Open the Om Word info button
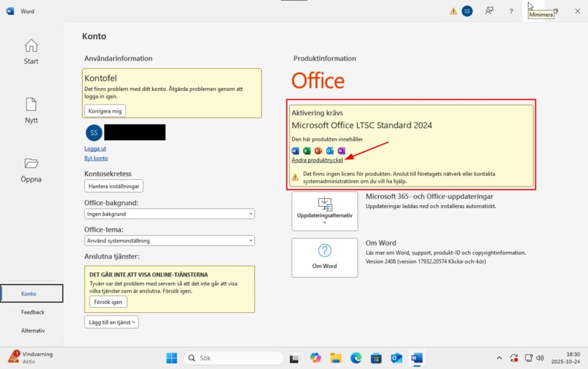588x369 pixels. (x=324, y=257)
